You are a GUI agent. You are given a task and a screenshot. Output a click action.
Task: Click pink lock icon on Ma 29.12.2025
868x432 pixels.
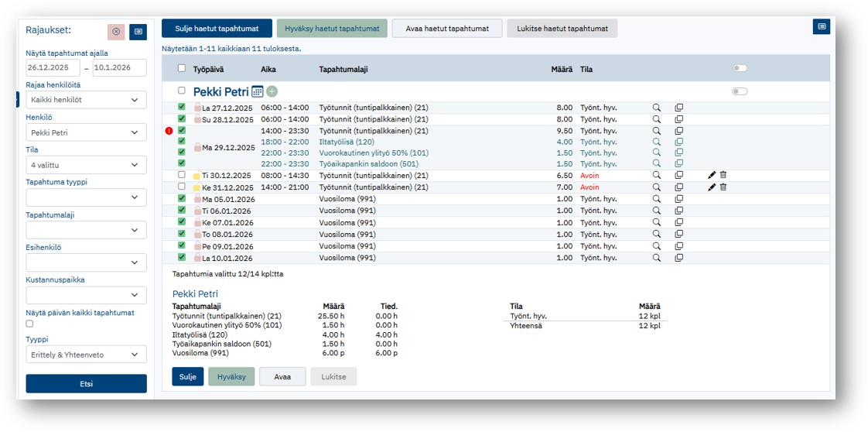pos(197,147)
